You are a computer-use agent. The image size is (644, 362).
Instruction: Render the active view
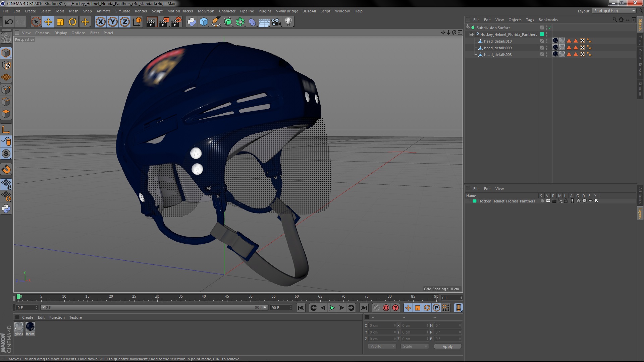coord(152,22)
